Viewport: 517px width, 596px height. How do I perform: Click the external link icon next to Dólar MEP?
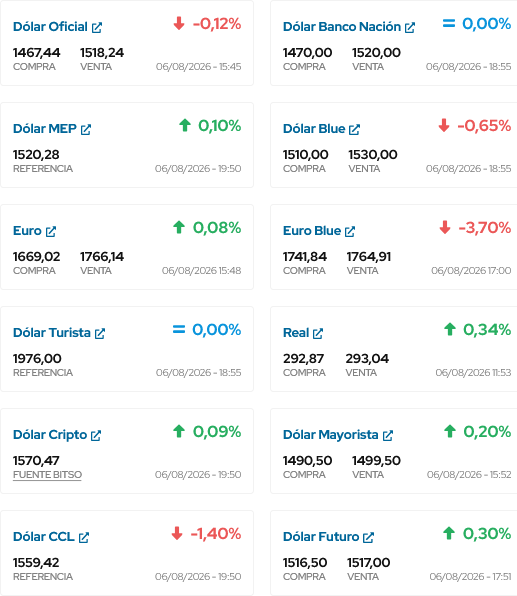(x=86, y=130)
